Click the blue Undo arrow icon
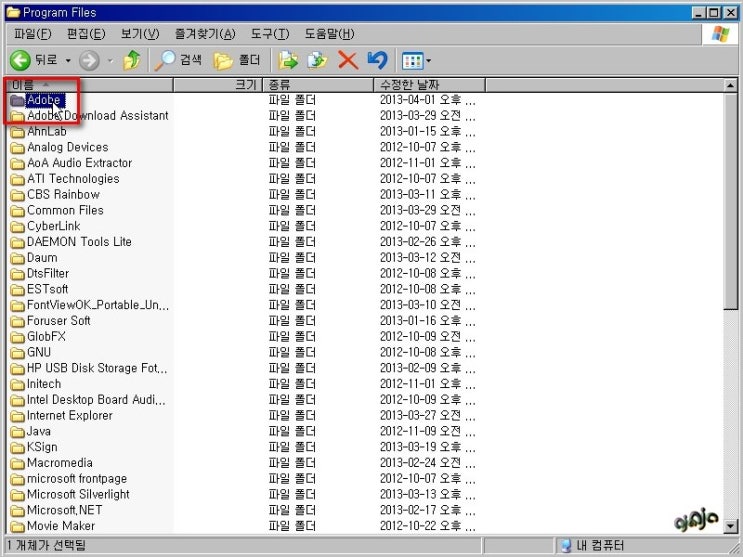The height and width of the screenshot is (557, 743). point(377,60)
